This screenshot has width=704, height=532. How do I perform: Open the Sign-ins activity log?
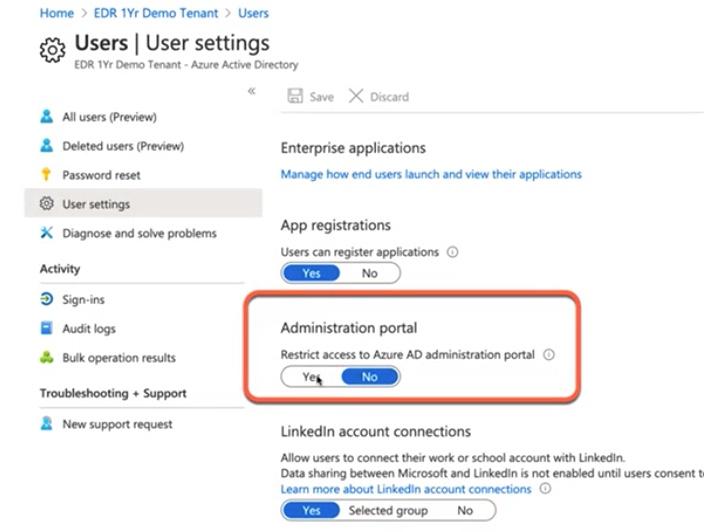(x=83, y=300)
